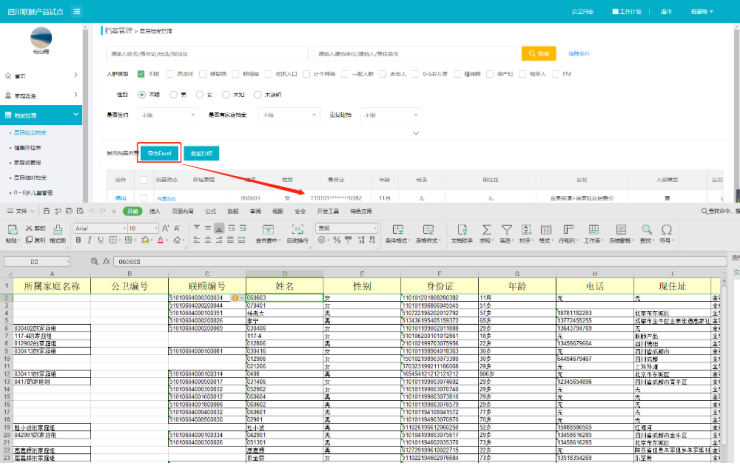The width and height of the screenshot is (740, 464).
Task: Click the 姓名 column header cell
Action: click(283, 286)
